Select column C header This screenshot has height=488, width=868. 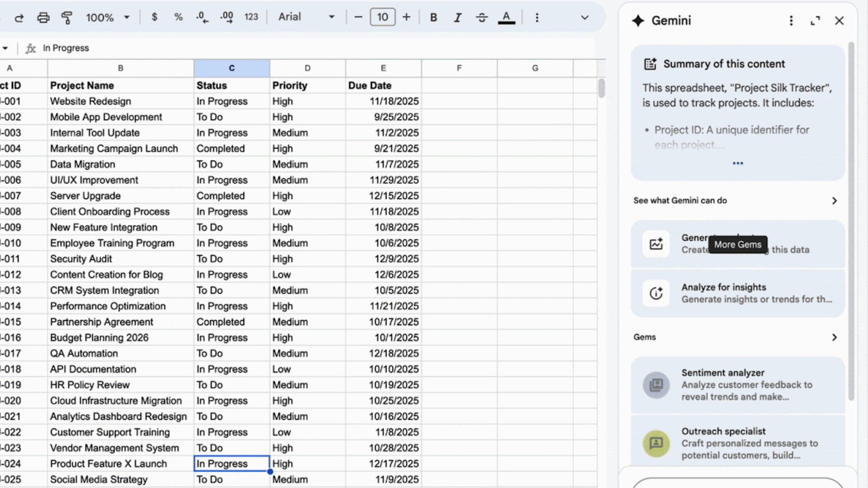232,68
